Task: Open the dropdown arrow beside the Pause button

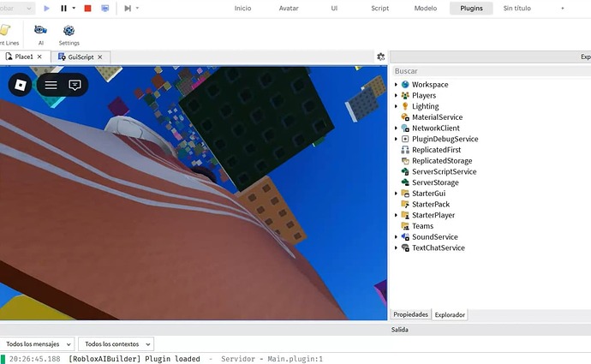Action: click(74, 8)
